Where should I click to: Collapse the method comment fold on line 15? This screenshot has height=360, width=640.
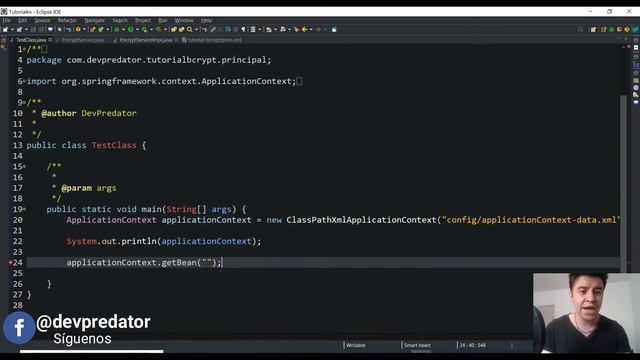tap(24, 167)
